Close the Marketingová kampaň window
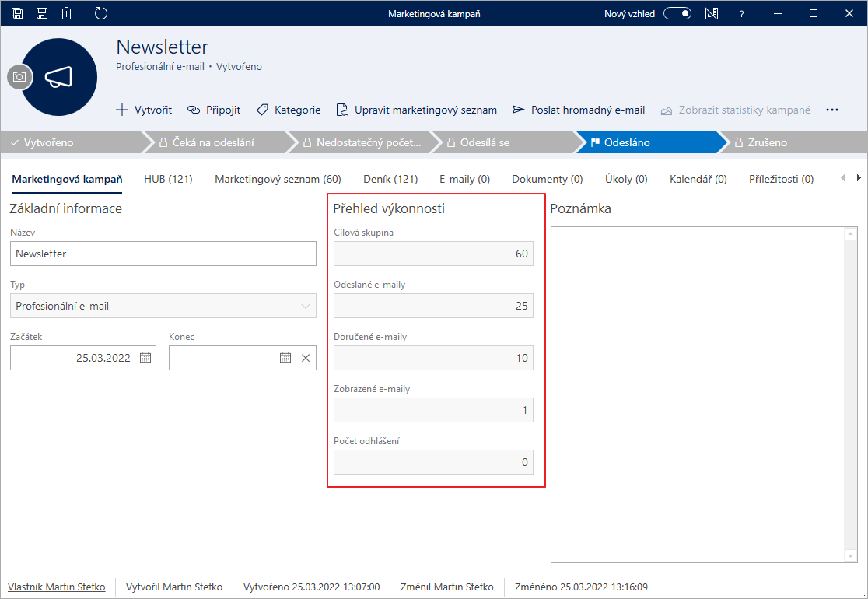868x599 pixels. (849, 13)
